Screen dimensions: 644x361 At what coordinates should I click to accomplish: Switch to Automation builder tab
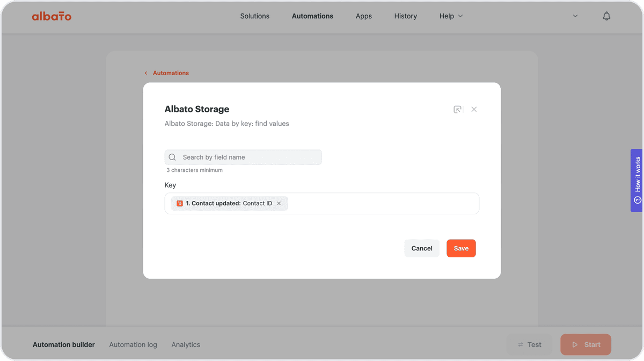[x=64, y=345]
